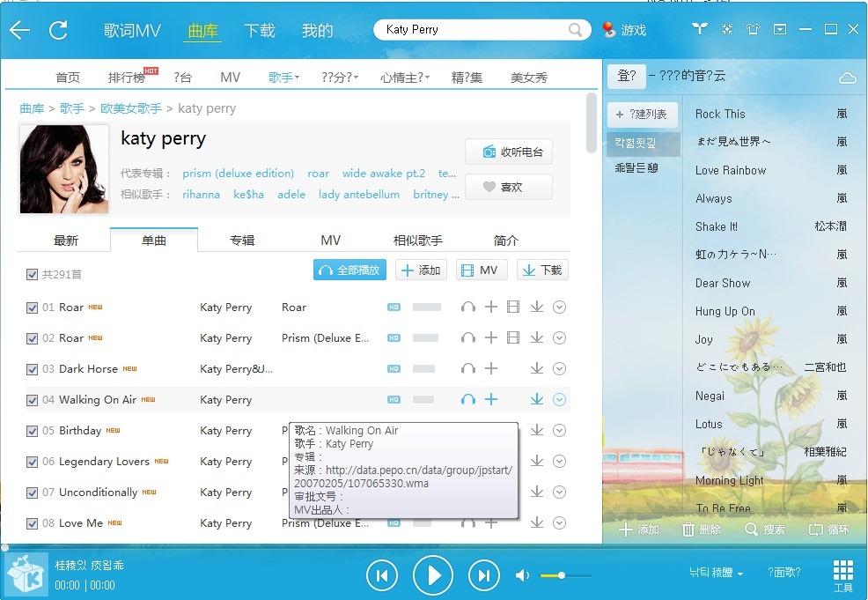Uncheck the 01 Roar checkbox
This screenshot has height=600, width=868.
(x=32, y=307)
